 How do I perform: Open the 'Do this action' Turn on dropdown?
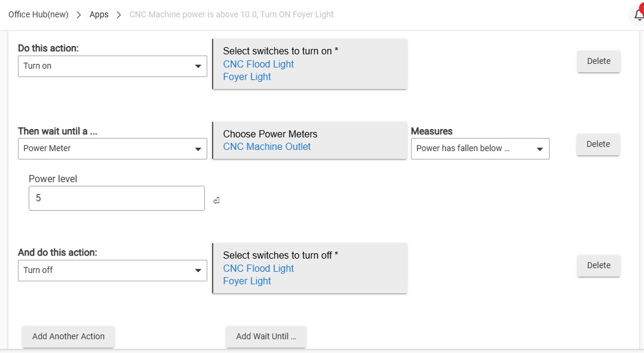(x=112, y=66)
